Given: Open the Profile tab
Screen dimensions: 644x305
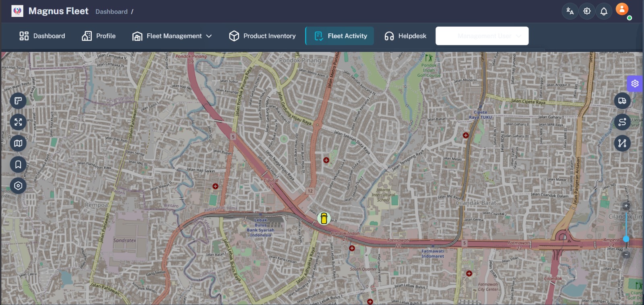Looking at the screenshot, I should [99, 36].
